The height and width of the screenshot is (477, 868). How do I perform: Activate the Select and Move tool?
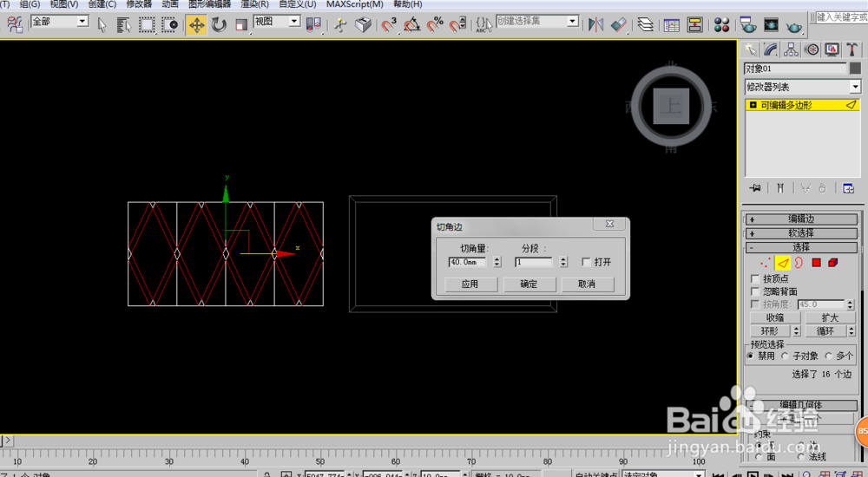click(x=196, y=25)
